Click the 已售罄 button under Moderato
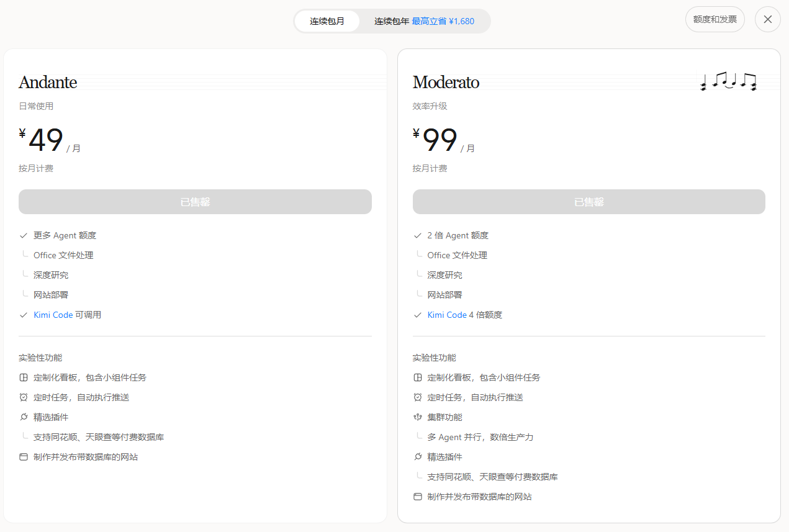 (x=588, y=202)
